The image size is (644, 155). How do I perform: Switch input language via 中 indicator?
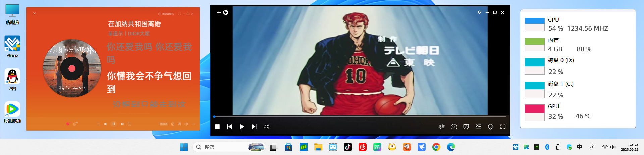tap(579, 147)
